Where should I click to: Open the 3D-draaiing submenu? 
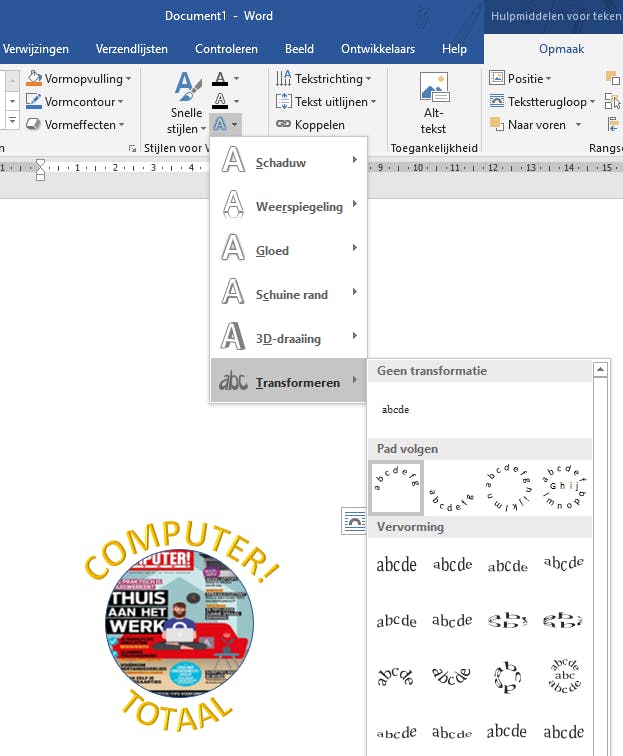click(x=288, y=337)
